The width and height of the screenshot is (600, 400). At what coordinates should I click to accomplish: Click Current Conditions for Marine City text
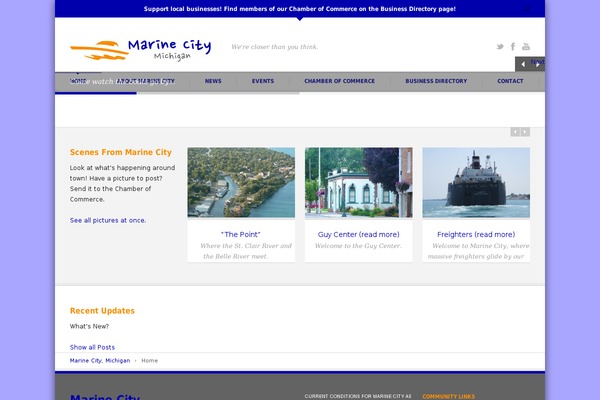pos(358,397)
